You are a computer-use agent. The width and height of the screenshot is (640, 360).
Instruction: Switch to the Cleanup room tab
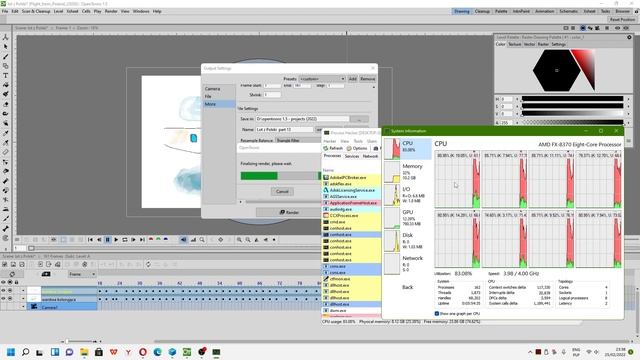[482, 11]
